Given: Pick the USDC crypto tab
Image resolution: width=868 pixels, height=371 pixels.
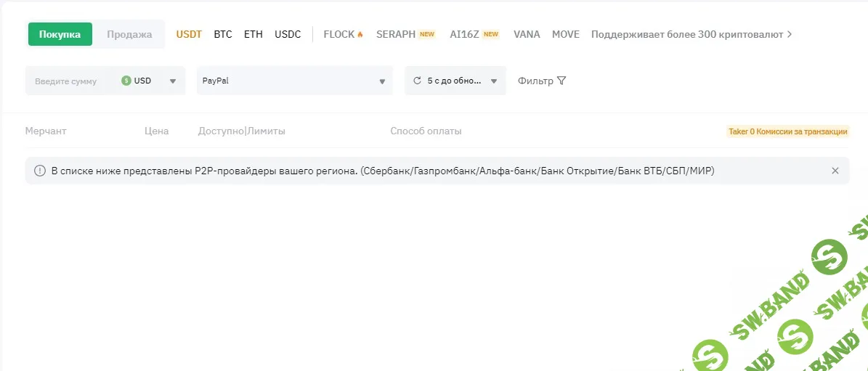Looking at the screenshot, I should (x=288, y=34).
